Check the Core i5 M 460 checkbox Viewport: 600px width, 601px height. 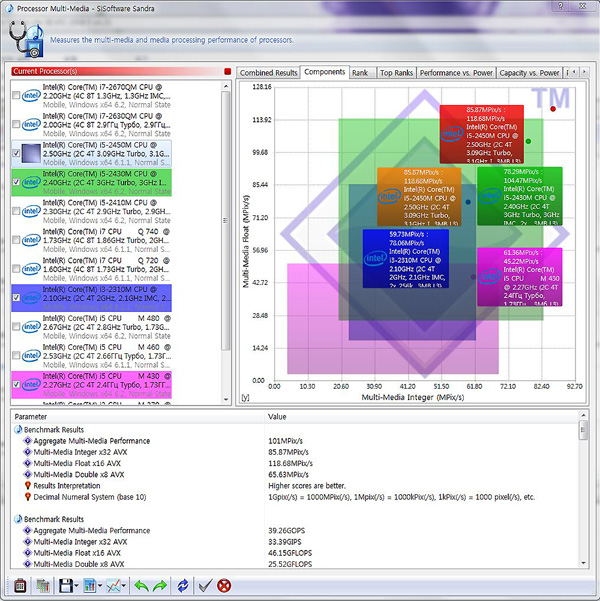click(x=16, y=355)
